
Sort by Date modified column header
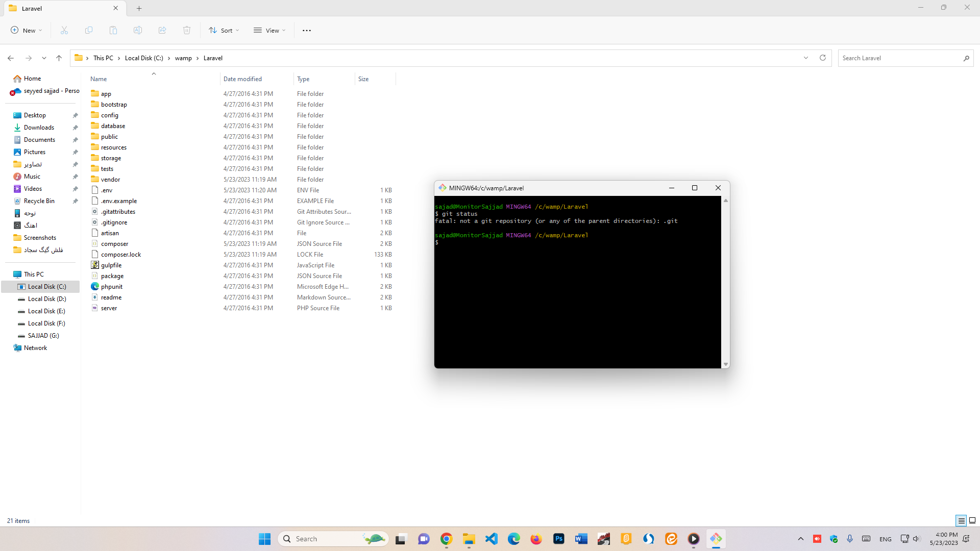pyautogui.click(x=257, y=79)
